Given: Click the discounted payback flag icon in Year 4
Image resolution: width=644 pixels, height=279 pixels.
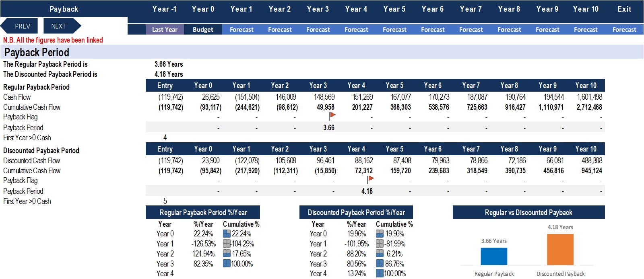Looking at the screenshot, I should (370, 179).
